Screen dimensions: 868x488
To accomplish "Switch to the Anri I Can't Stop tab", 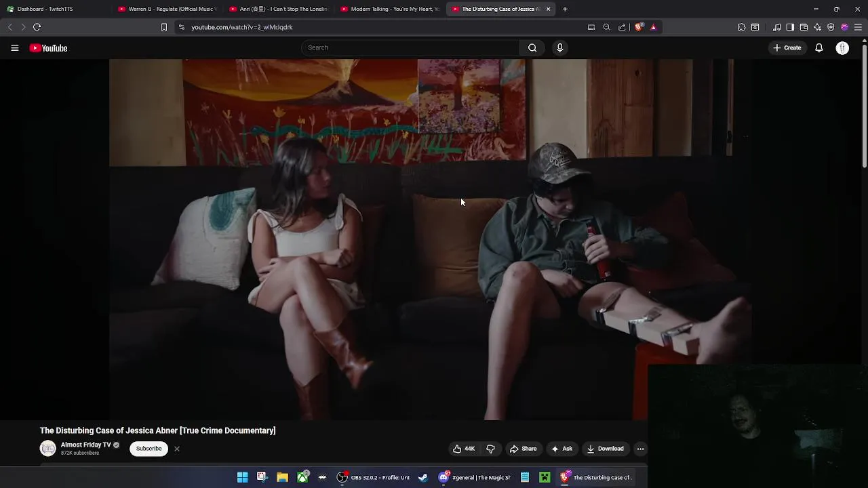I will pos(278,9).
